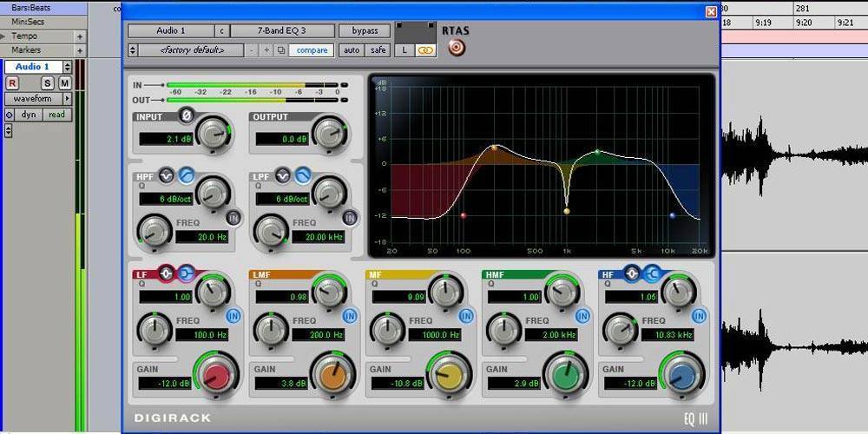Open the plugin settings arrows menu

pos(132,49)
